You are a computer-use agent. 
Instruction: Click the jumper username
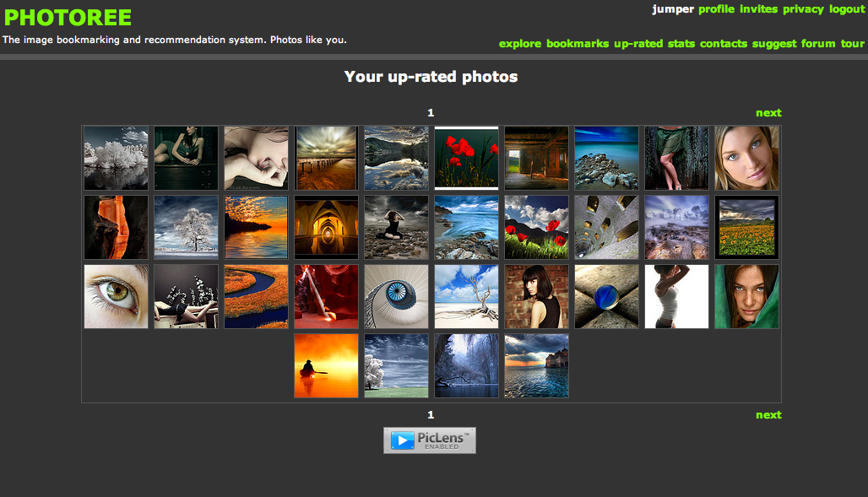tap(673, 9)
